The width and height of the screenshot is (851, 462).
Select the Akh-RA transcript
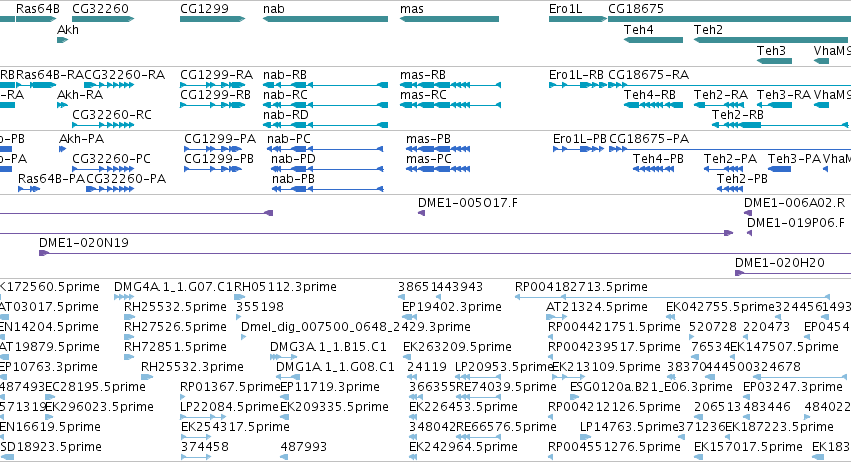62,105
